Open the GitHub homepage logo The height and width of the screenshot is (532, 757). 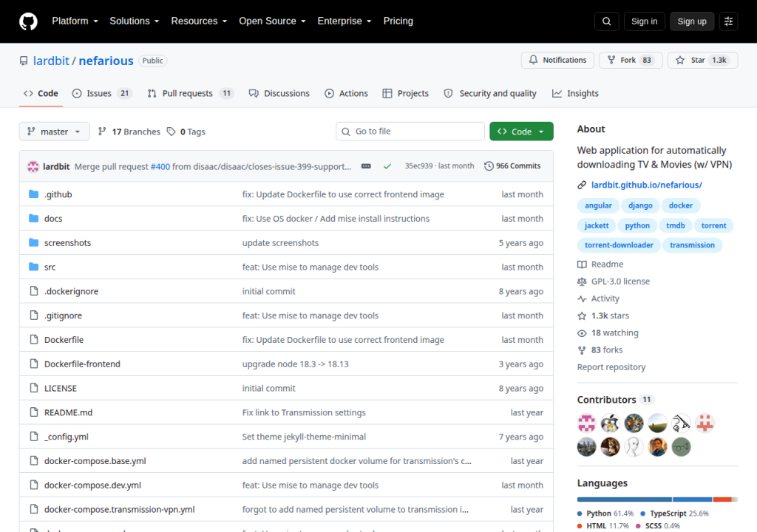[x=29, y=21]
